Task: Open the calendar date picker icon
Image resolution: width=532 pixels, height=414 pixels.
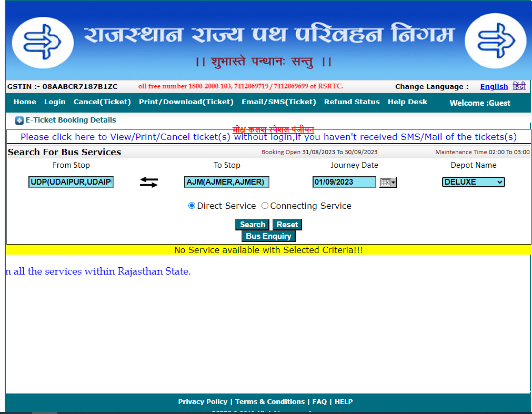Action: click(x=387, y=183)
